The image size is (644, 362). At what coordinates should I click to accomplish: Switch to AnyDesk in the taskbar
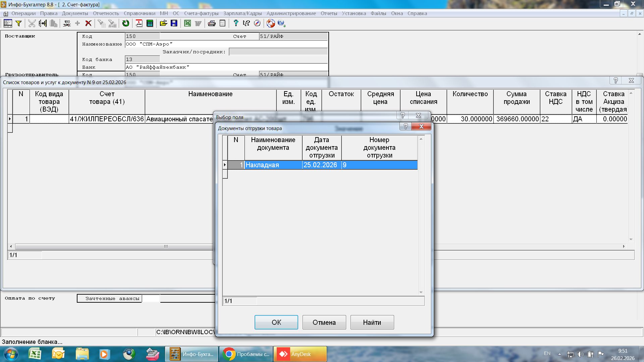pyautogui.click(x=300, y=354)
